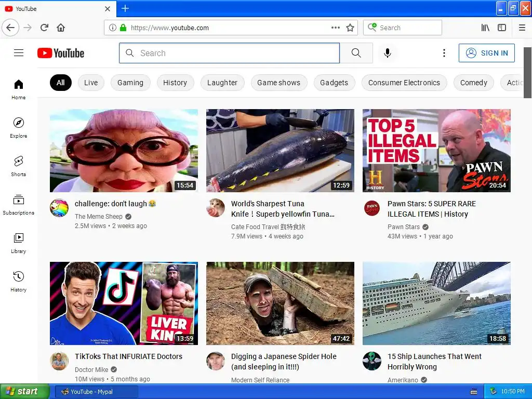Click the YouTube logo
Screen dimensions: 532x399
point(61,54)
